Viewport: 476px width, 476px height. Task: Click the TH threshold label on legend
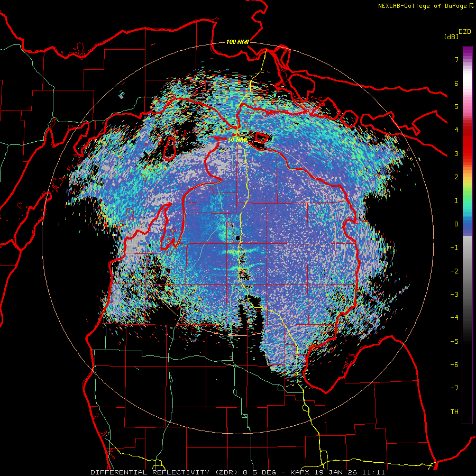coord(454,412)
